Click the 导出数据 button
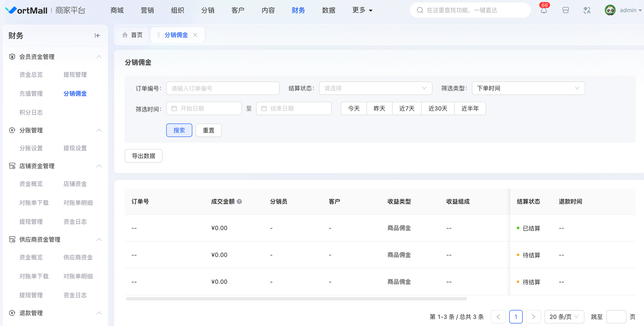Image resolution: width=644 pixels, height=326 pixels. pyautogui.click(x=144, y=156)
